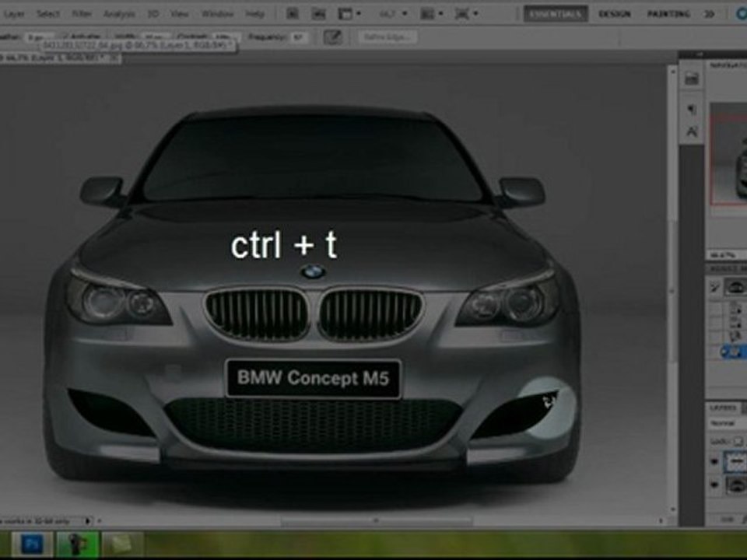
Task: Click the horizontal canvas scrollbar
Action: coord(377,521)
